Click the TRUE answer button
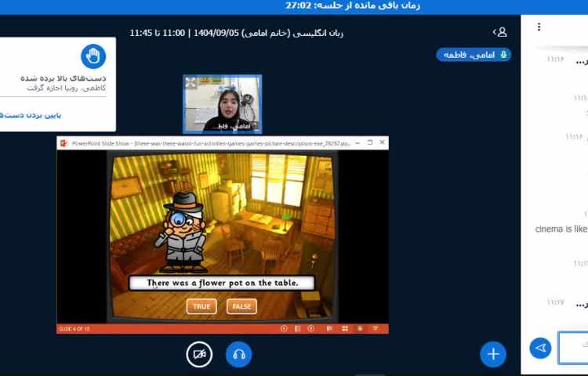 pyautogui.click(x=201, y=306)
